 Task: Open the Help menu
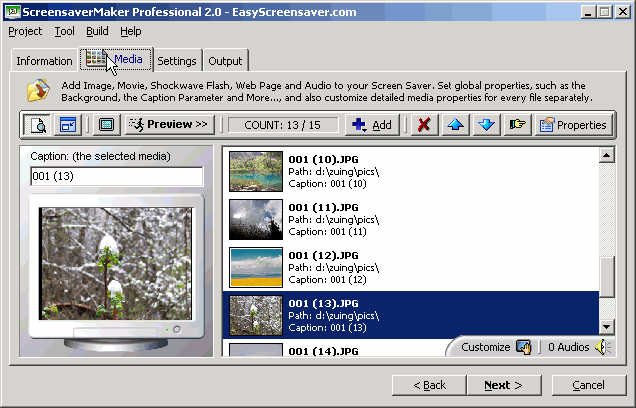pos(131,31)
